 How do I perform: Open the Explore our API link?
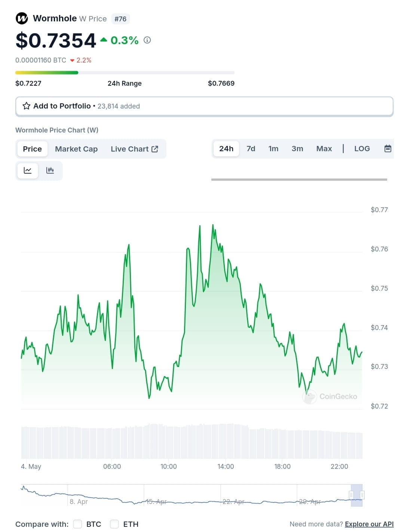[369, 524]
